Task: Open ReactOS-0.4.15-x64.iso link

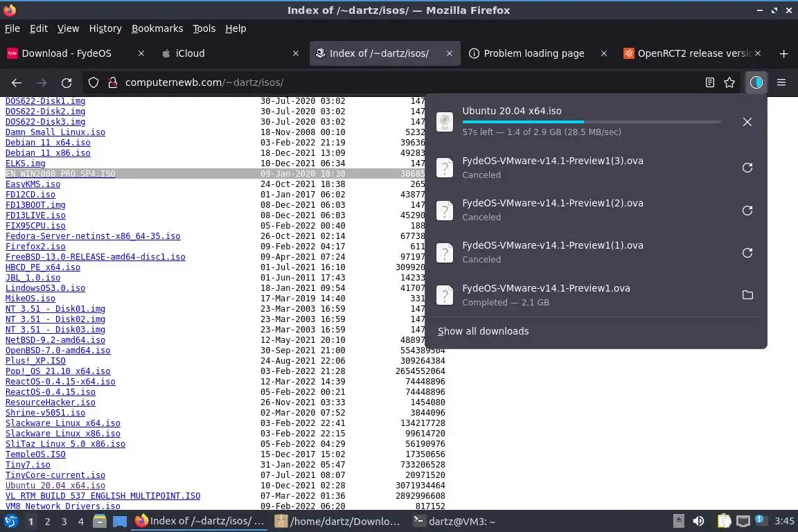Action: pos(60,382)
